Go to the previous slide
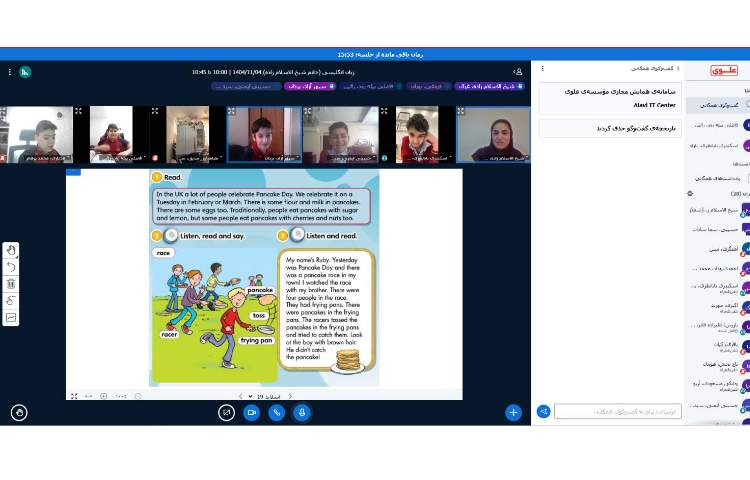Image resolution: width=750 pixels, height=480 pixels. point(290,396)
